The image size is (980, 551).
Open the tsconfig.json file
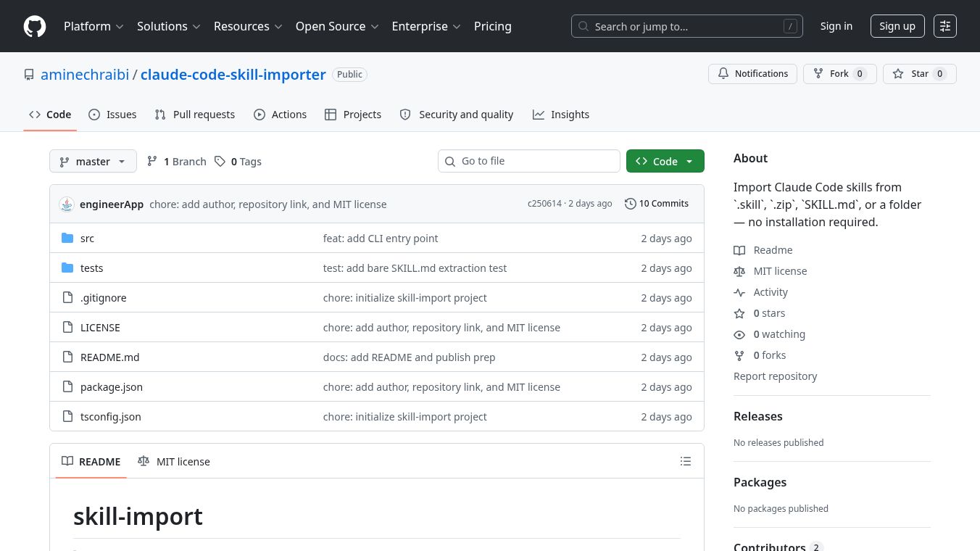coord(111,417)
